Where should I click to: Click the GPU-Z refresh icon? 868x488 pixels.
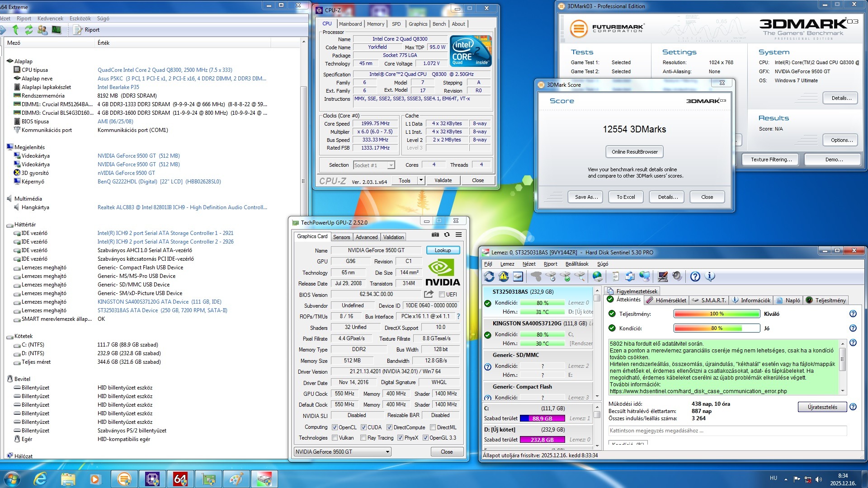point(447,235)
